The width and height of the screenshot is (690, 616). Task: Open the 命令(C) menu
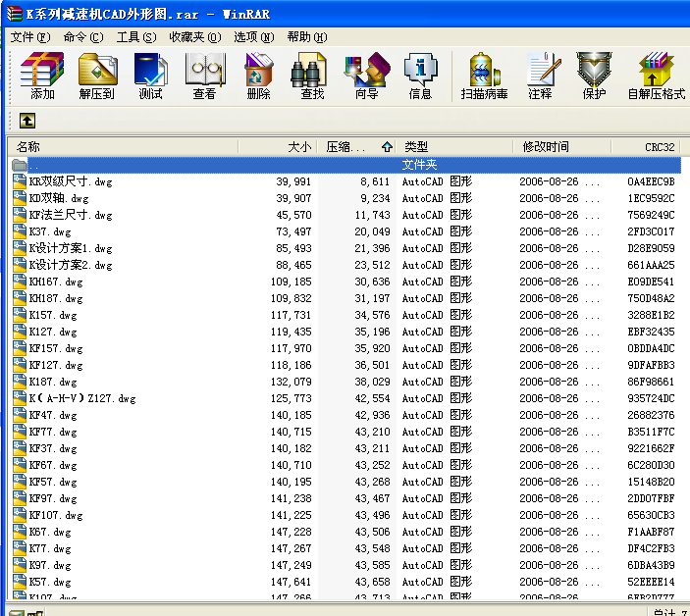(x=83, y=37)
